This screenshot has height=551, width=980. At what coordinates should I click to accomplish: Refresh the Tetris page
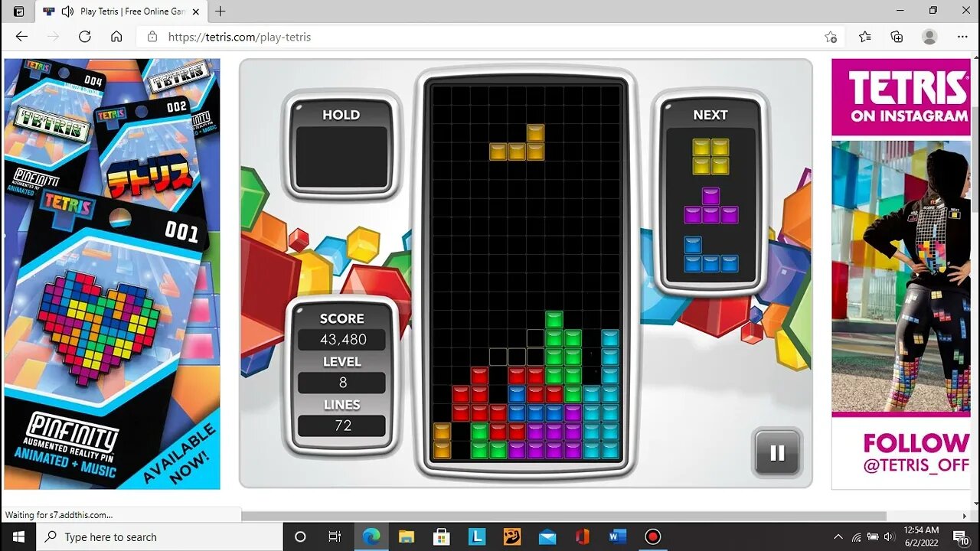85,37
